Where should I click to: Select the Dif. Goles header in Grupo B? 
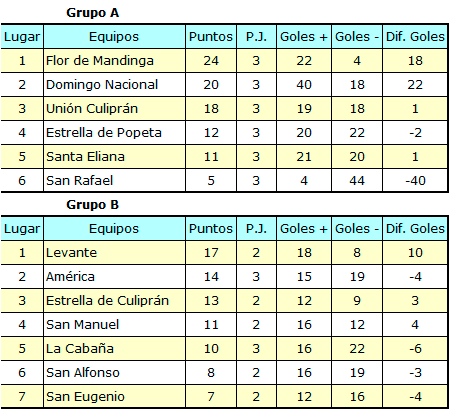click(415, 229)
